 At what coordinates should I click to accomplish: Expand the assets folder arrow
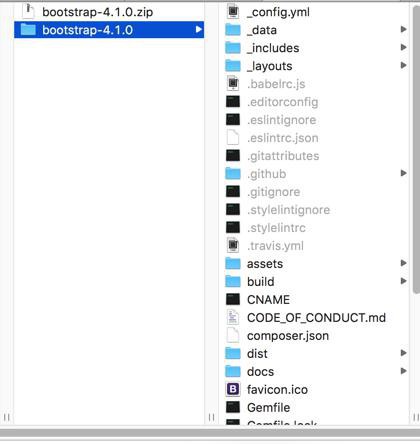click(403, 263)
